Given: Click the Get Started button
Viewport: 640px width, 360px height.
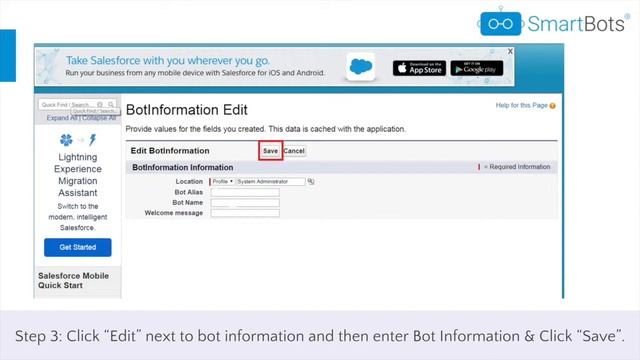Looking at the screenshot, I should pos(78,247).
